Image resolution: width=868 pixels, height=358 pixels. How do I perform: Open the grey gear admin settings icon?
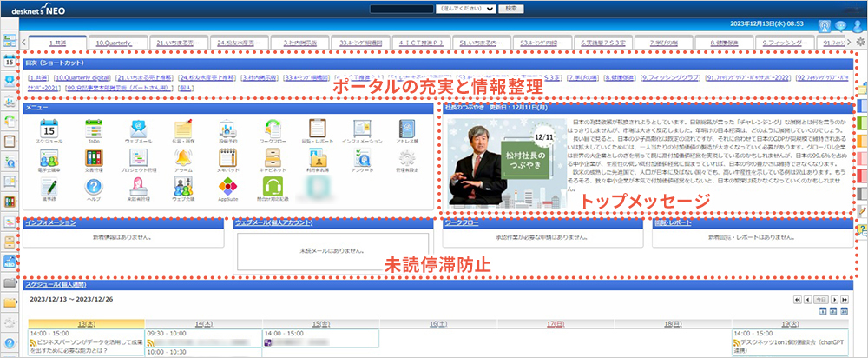click(x=407, y=158)
